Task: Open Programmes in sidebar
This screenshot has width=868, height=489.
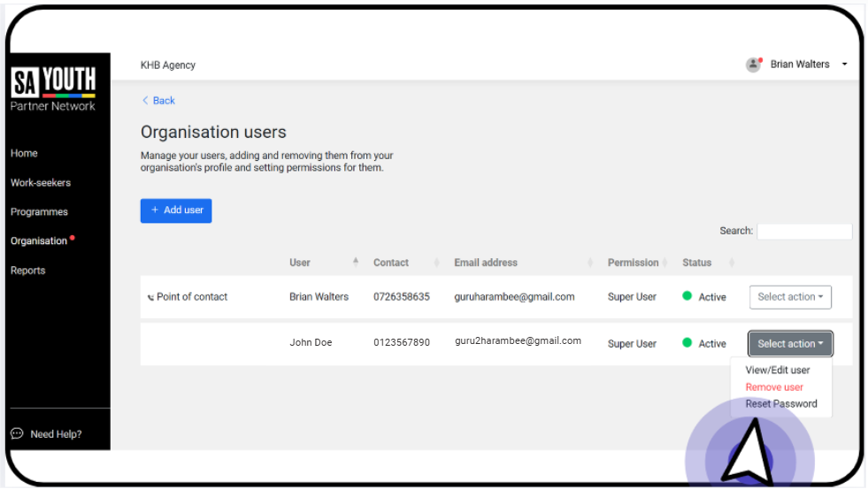Action: click(39, 212)
